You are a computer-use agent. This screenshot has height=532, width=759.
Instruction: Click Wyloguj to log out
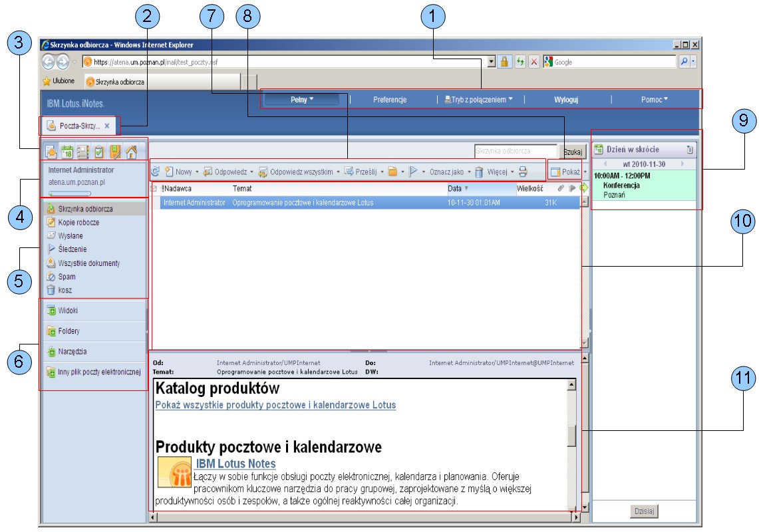566,99
